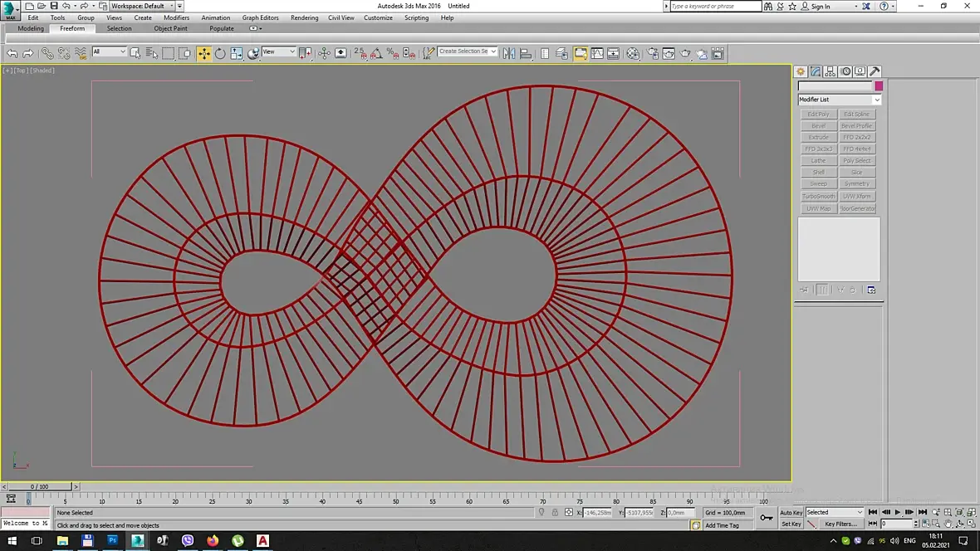
Task: Open the Material Editor
Action: pos(633,53)
